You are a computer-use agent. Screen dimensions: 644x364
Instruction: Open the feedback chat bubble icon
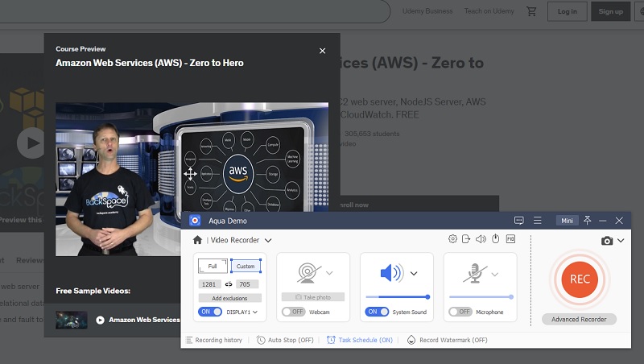tap(518, 221)
